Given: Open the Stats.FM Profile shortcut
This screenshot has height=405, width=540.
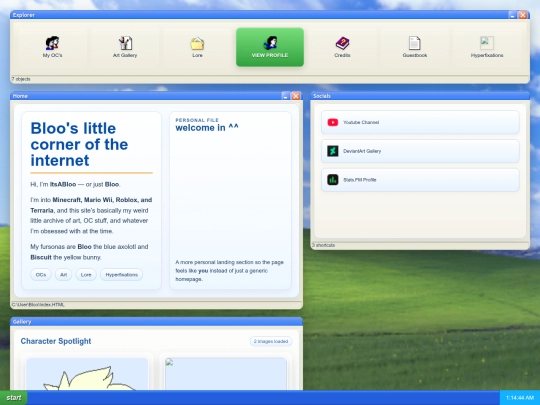Looking at the screenshot, I should tap(420, 180).
